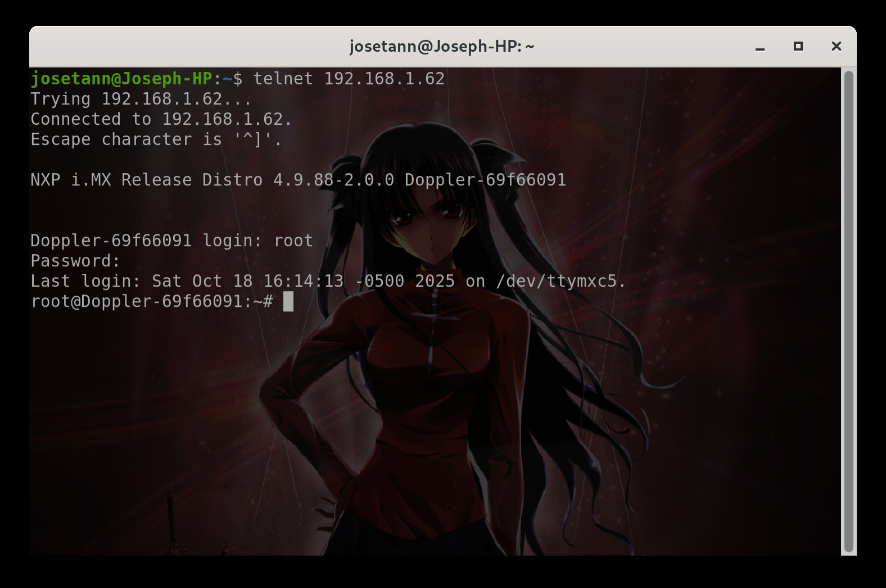Click the 'Trying 192.168.1.62...' output line

(x=141, y=99)
